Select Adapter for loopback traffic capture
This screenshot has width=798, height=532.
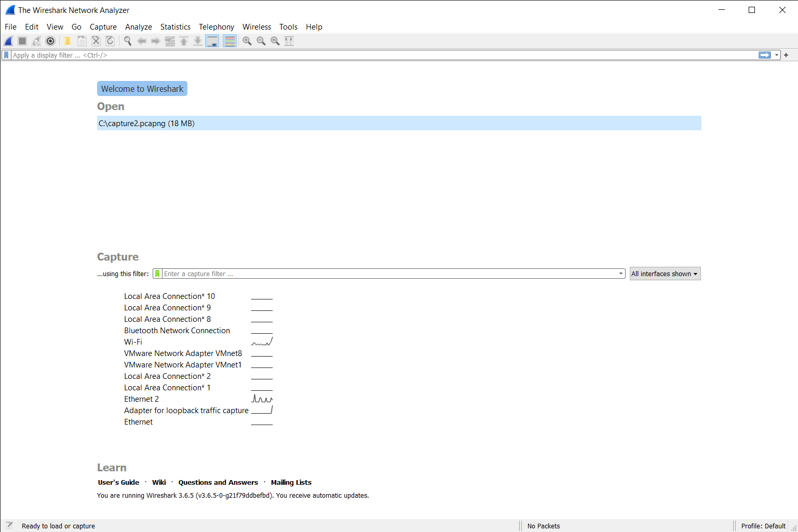tap(186, 411)
